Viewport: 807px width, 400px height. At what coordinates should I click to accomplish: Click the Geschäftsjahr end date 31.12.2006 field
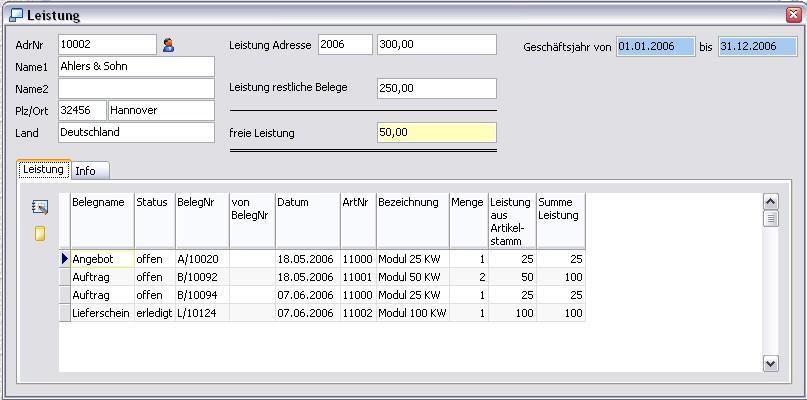tap(747, 47)
